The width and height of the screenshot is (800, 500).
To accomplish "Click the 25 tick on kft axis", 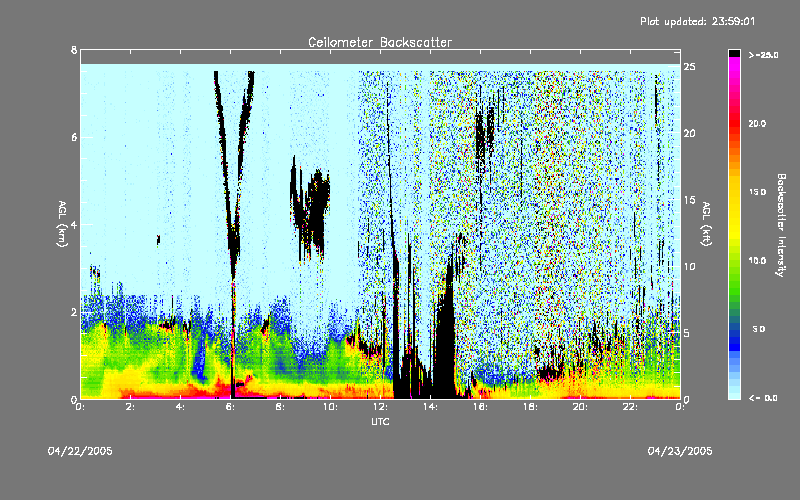I will coord(689,67).
